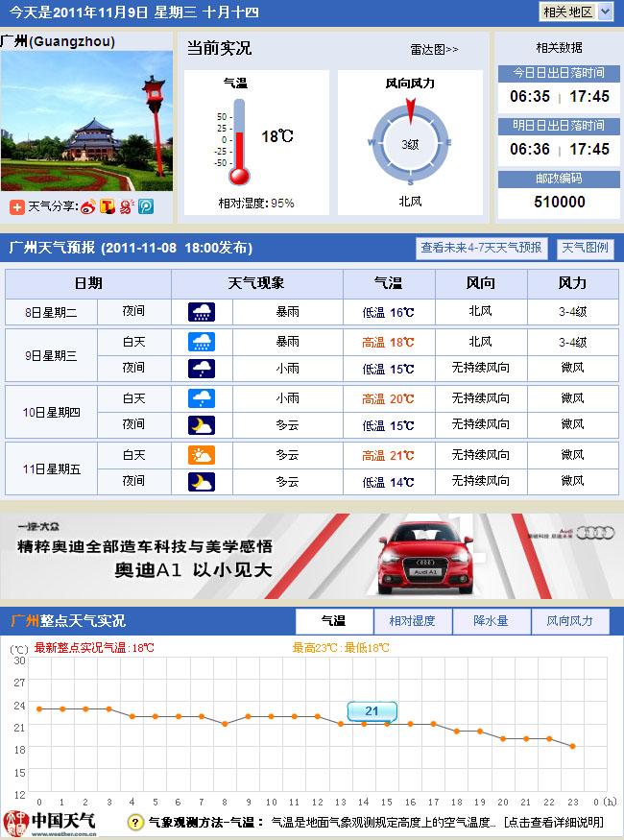Click sunny-cloudy icon for 11日 daytime
The width and height of the screenshot is (624, 840).
pos(202,456)
